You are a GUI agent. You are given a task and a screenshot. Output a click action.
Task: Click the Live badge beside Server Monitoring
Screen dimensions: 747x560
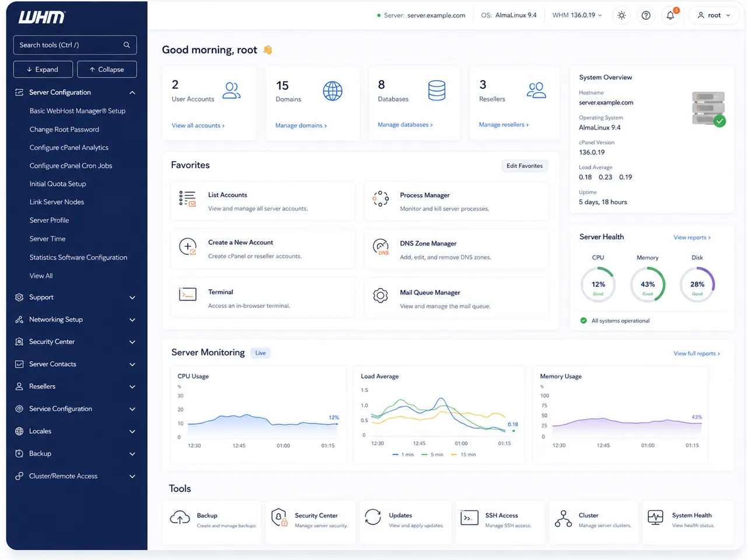click(260, 353)
